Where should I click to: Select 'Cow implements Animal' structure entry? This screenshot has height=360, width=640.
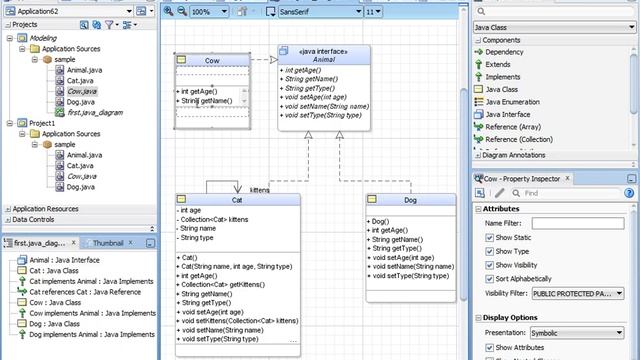[92, 313]
